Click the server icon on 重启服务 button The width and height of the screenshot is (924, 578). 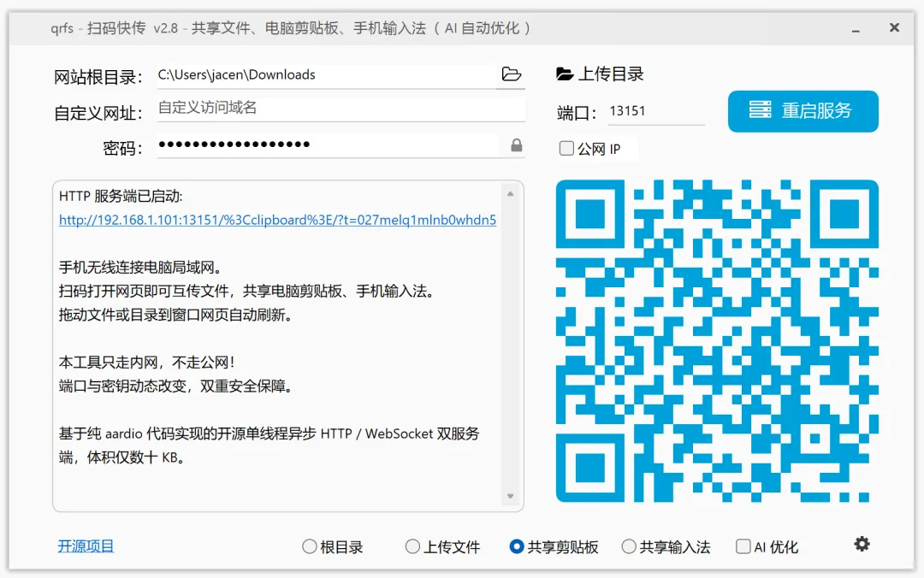(760, 109)
